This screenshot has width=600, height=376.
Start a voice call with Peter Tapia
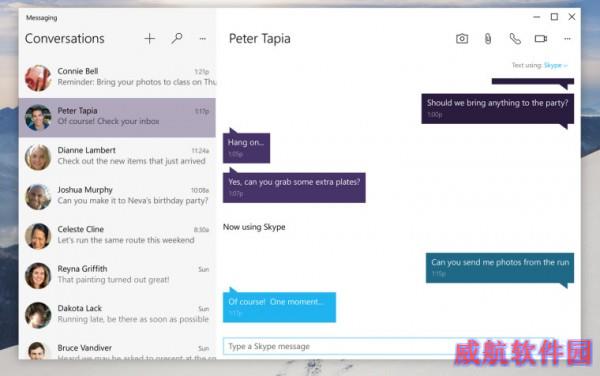click(515, 39)
